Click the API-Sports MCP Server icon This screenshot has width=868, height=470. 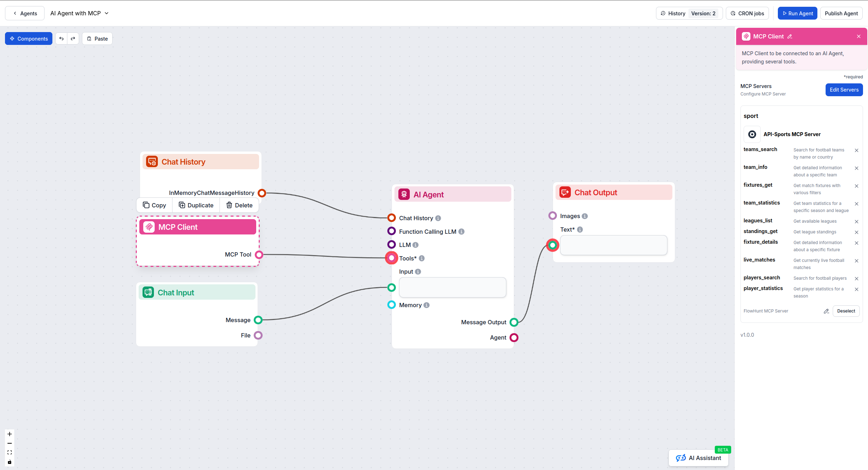[752, 134]
